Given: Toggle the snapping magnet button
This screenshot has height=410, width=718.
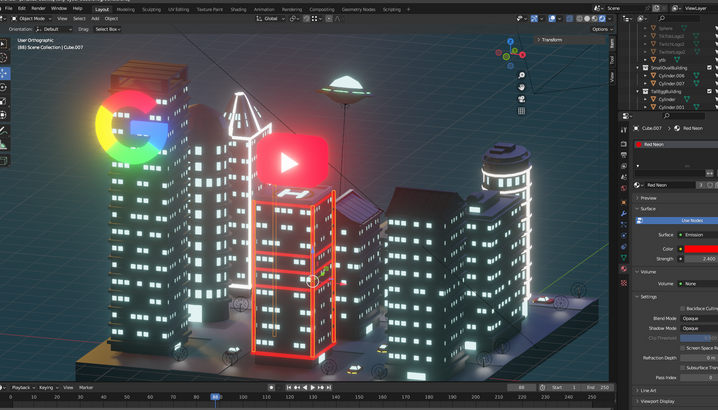Looking at the screenshot, I should coord(306,19).
